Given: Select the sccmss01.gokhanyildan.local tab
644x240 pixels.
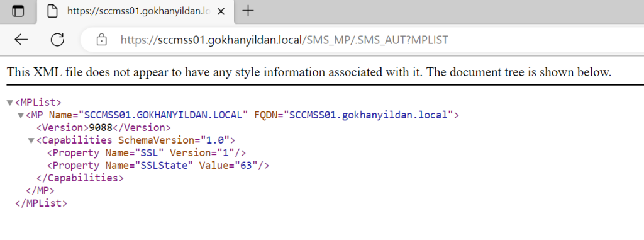Looking at the screenshot, I should (x=136, y=11).
